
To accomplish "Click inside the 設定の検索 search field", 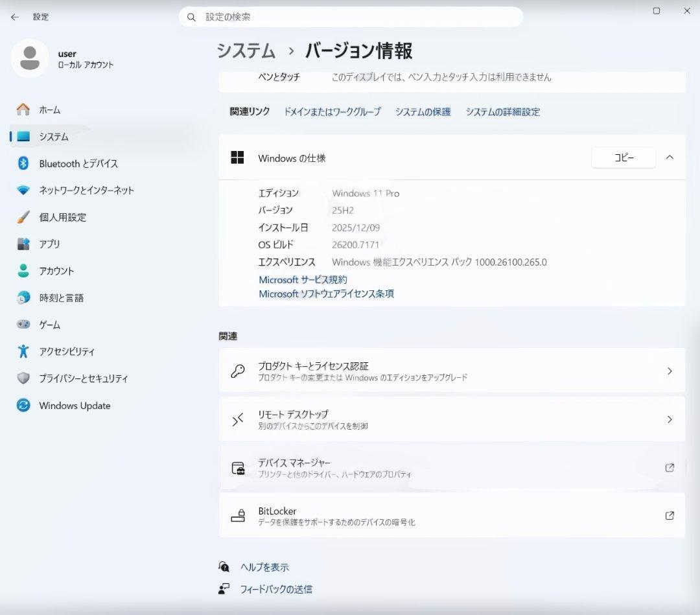I will point(350,17).
